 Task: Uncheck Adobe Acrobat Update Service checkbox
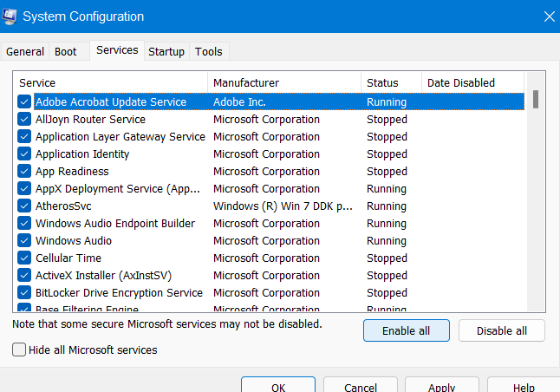click(x=24, y=102)
